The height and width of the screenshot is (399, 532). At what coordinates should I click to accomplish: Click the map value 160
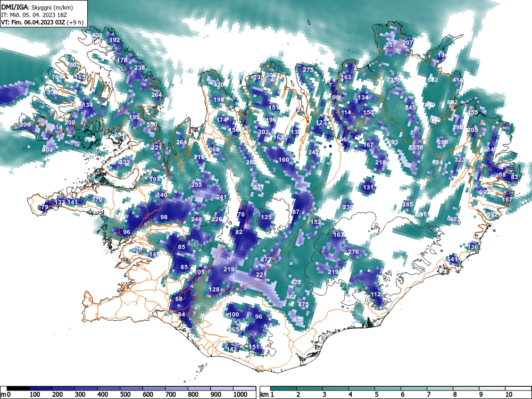pyautogui.click(x=284, y=160)
